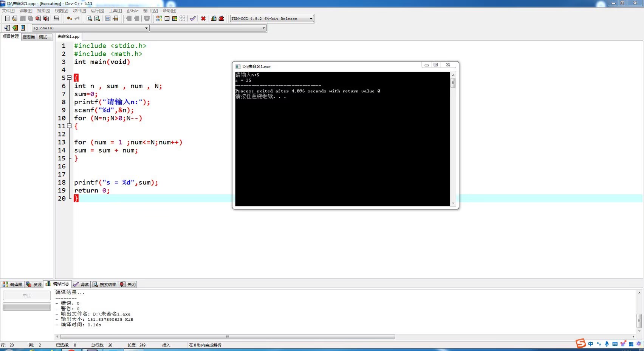This screenshot has height=351, width=644.
Task: Open the Sogou skin shirt icon
Action: click(x=623, y=344)
